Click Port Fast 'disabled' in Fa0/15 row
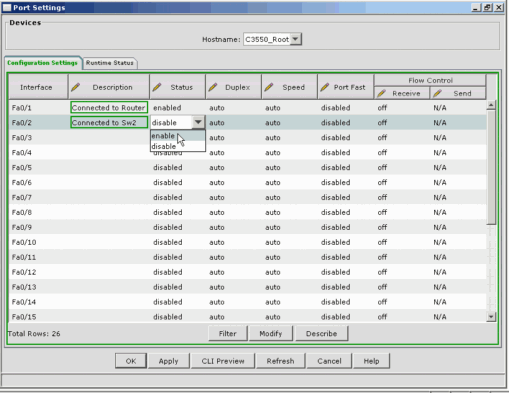This screenshot has height=393, width=509. 335,317
